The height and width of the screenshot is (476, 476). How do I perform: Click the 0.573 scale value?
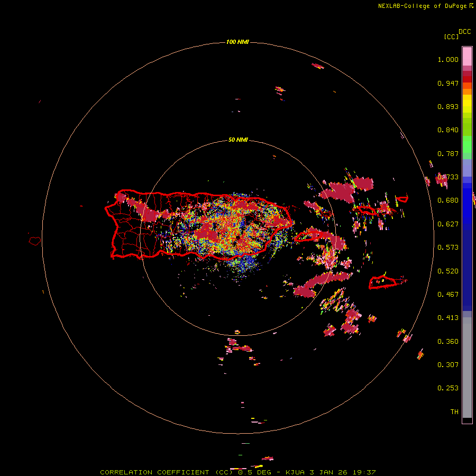(448, 248)
